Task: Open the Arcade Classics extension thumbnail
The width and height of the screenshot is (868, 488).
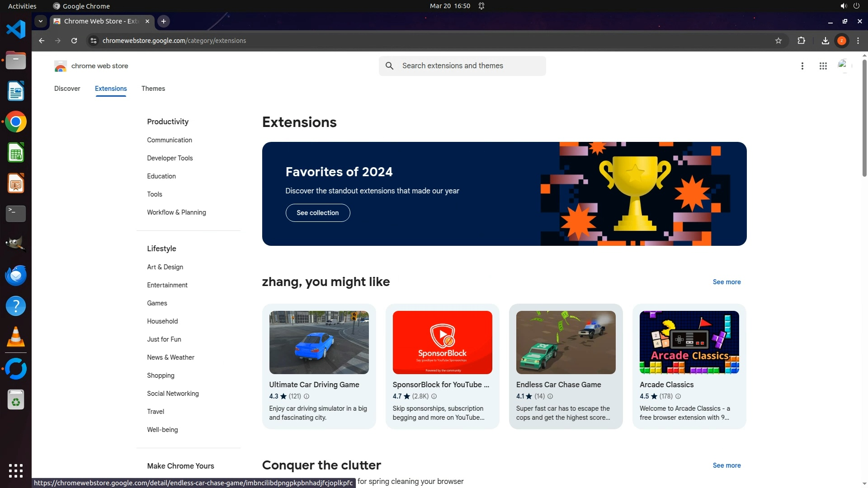Action: [x=689, y=342]
